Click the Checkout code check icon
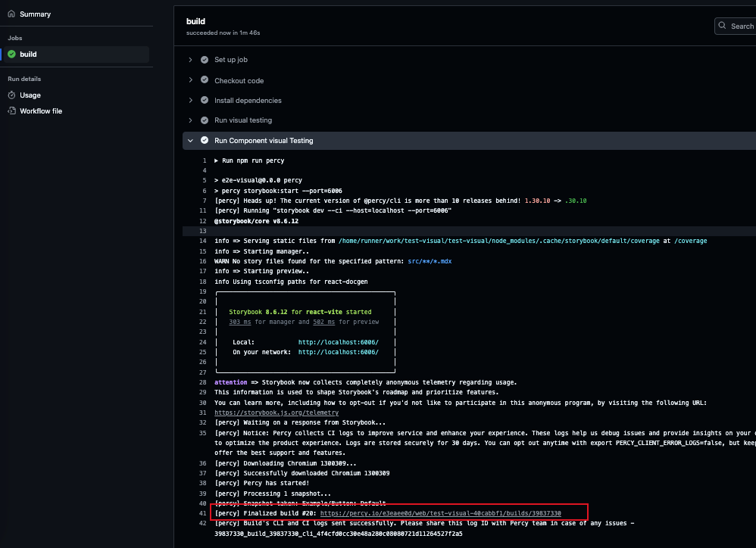 (205, 80)
